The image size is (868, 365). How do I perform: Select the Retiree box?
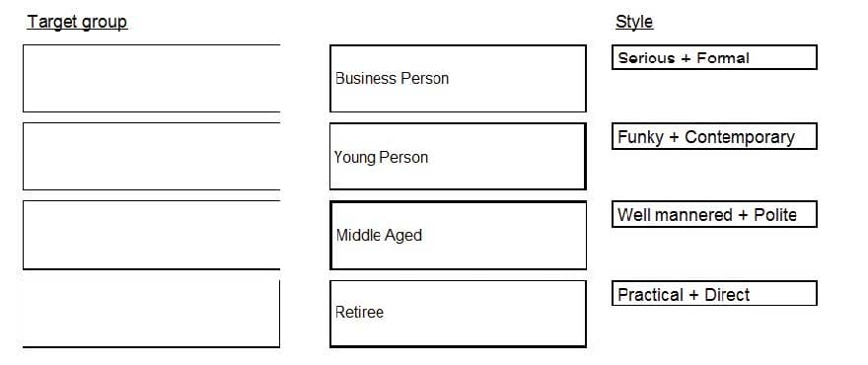point(458,314)
